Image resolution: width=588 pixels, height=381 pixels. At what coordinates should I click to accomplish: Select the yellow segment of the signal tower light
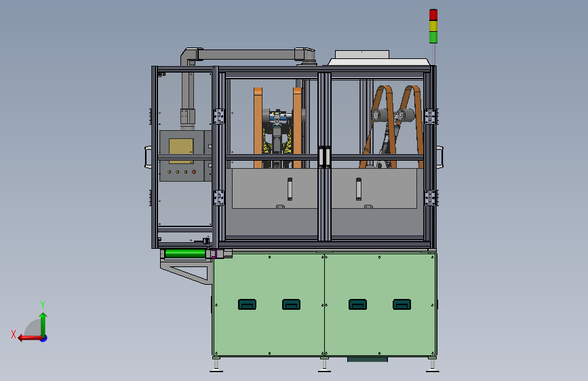[x=433, y=26]
